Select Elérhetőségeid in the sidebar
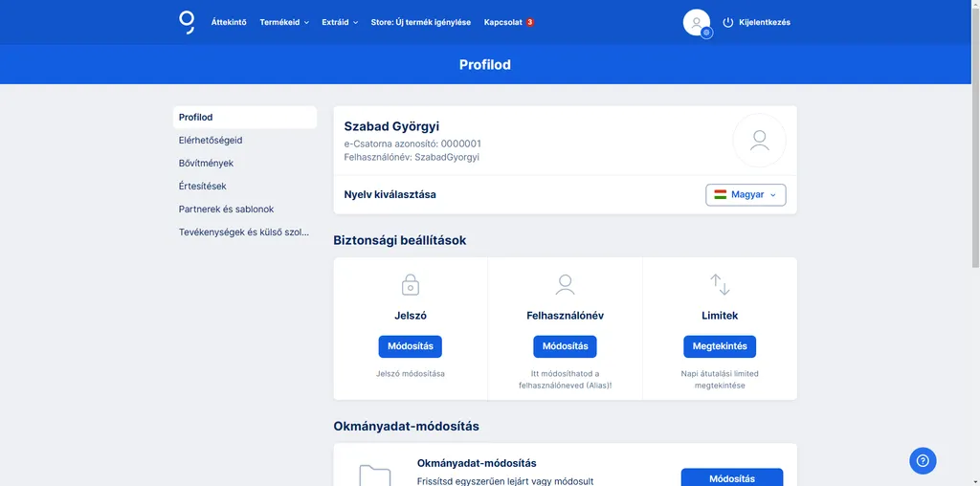Viewport: 980px width, 486px height. click(x=211, y=140)
